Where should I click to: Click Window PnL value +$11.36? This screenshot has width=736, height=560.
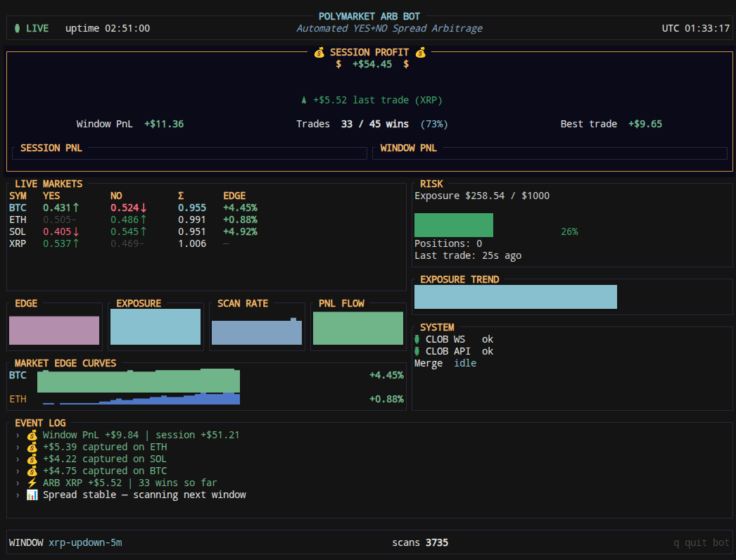click(x=164, y=124)
